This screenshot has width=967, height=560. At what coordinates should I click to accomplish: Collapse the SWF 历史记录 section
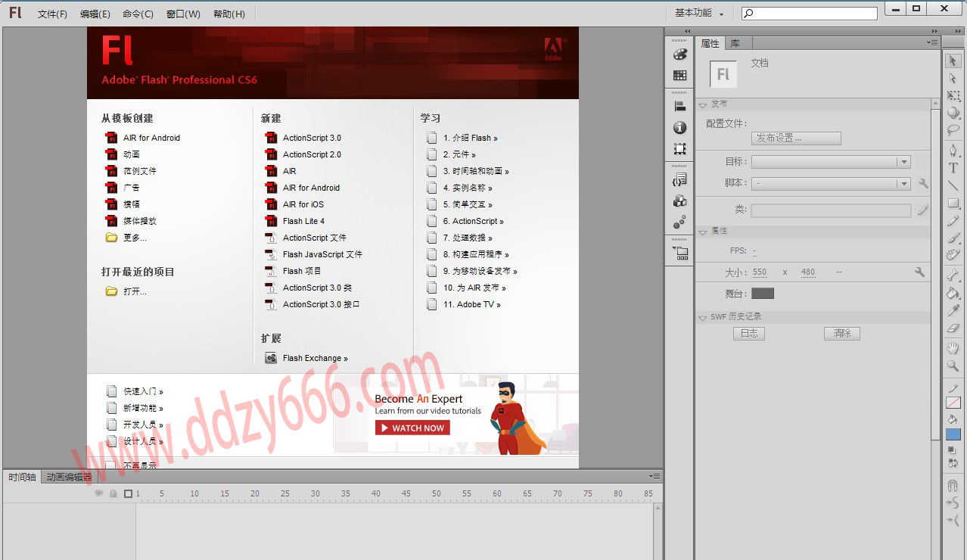tap(703, 318)
